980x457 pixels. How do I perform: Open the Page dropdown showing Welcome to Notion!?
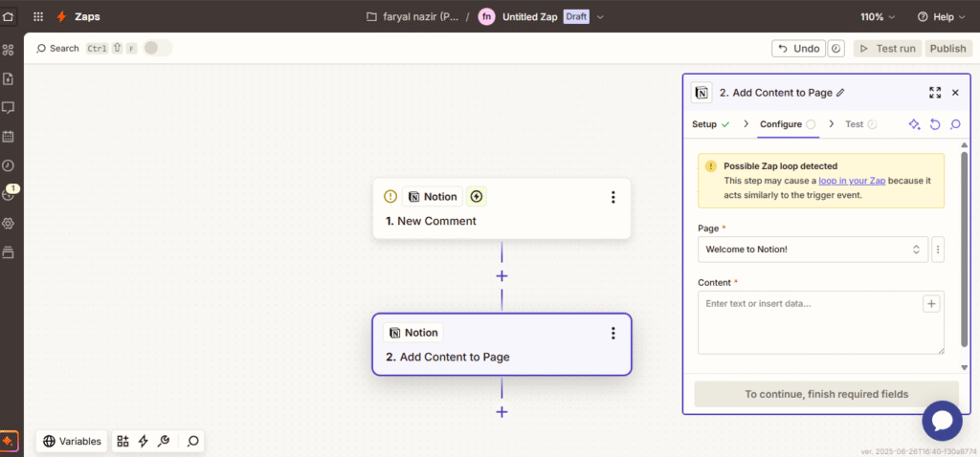pos(813,250)
